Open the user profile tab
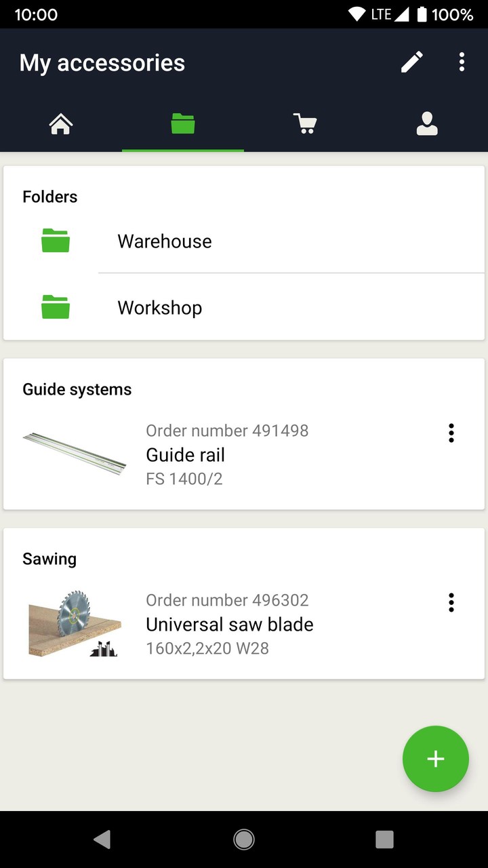 pyautogui.click(x=427, y=124)
